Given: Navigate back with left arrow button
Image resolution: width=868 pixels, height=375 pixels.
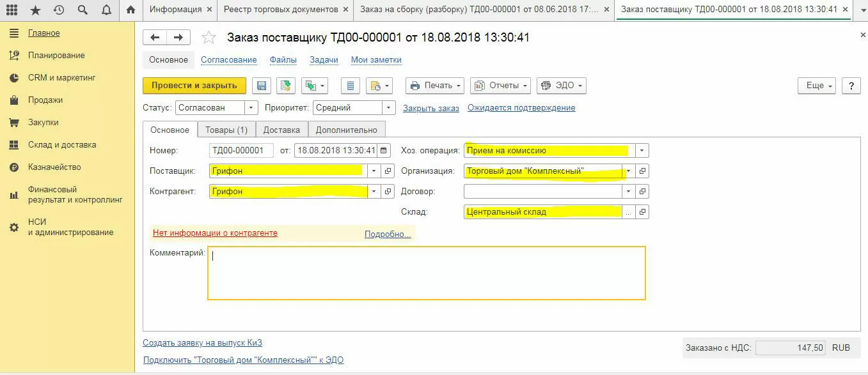Looking at the screenshot, I should 155,38.
